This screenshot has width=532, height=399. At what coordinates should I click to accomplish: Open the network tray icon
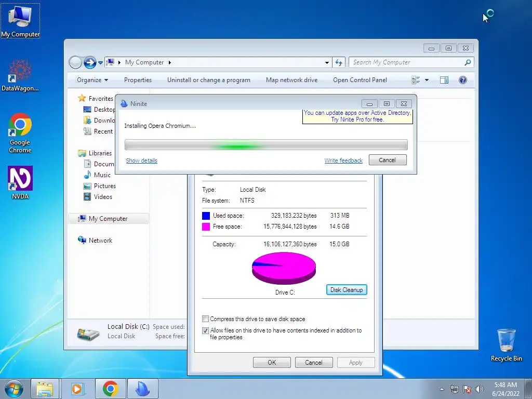(x=454, y=389)
